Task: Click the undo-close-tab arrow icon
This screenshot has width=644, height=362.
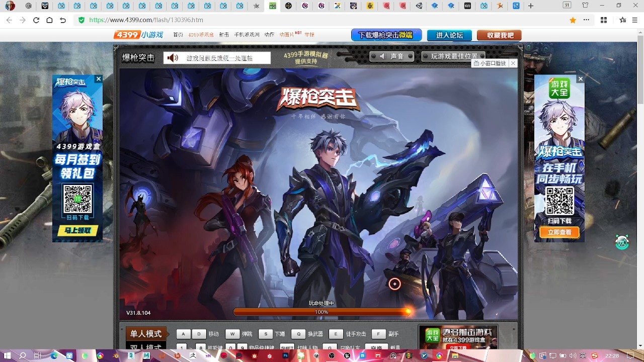Action: pyautogui.click(x=63, y=20)
